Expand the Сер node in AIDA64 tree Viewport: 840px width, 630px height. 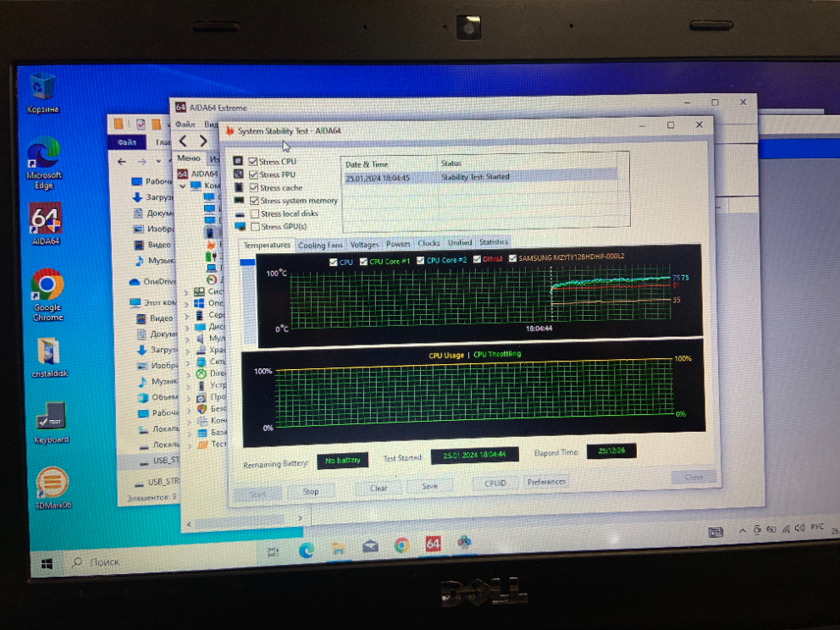coord(187,316)
